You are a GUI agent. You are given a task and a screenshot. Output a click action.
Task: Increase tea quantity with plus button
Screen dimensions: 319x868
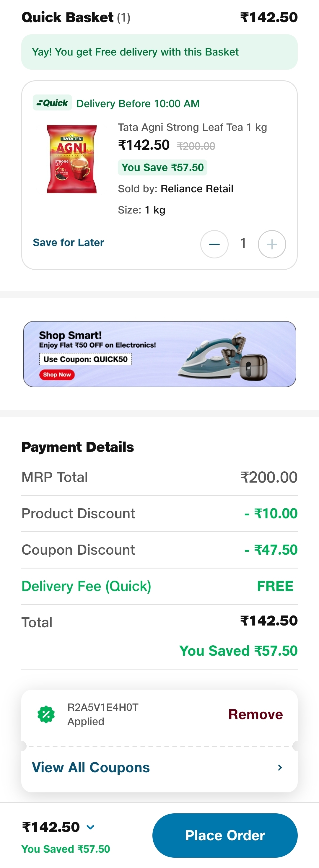pos(272,244)
